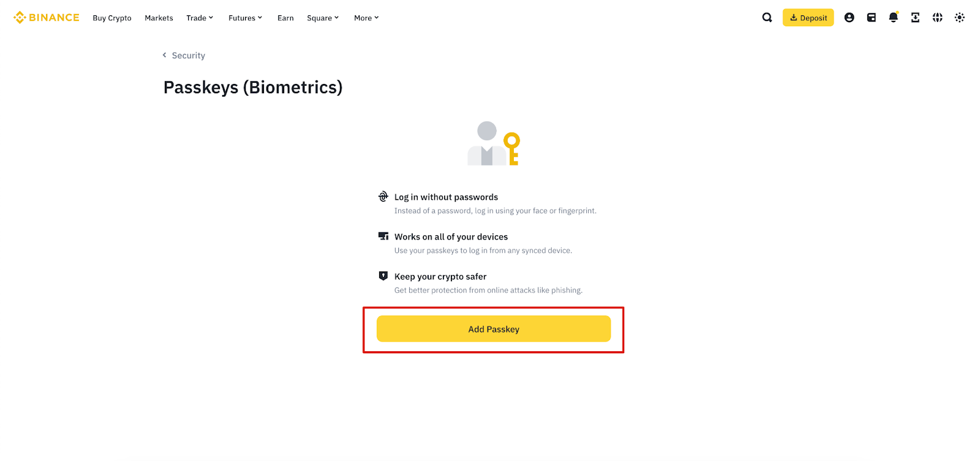This screenshot has height=461, width=980.
Task: Open the Markets menu item
Action: (x=159, y=18)
